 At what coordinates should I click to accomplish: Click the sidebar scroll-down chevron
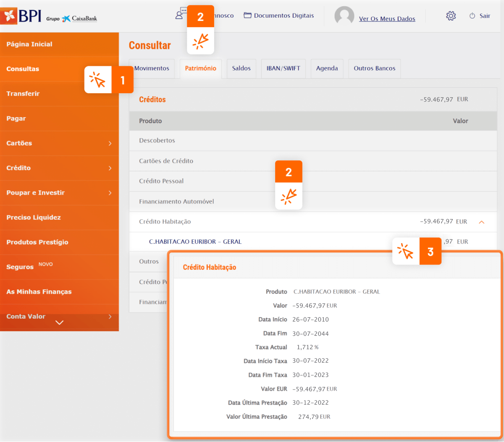coord(60,322)
